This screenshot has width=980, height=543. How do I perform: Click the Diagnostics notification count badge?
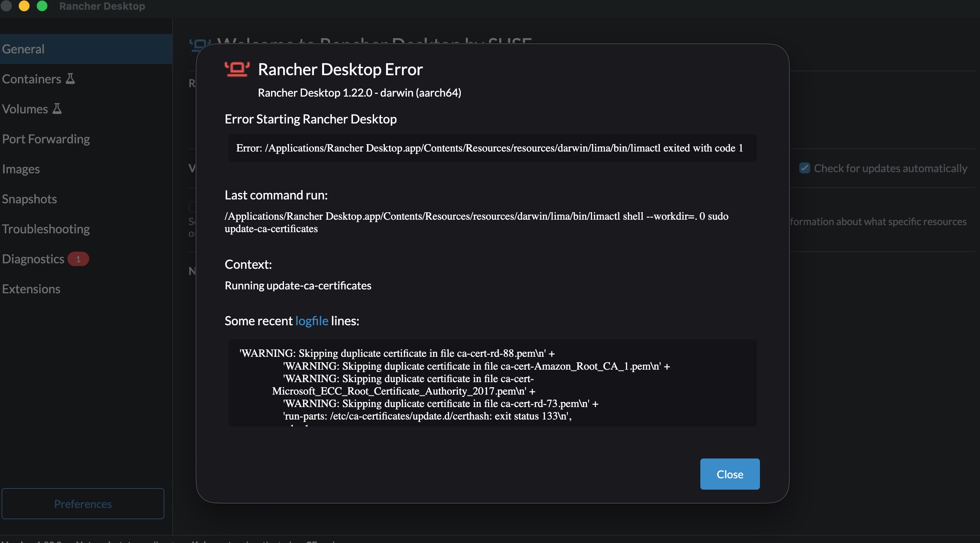coord(78,259)
